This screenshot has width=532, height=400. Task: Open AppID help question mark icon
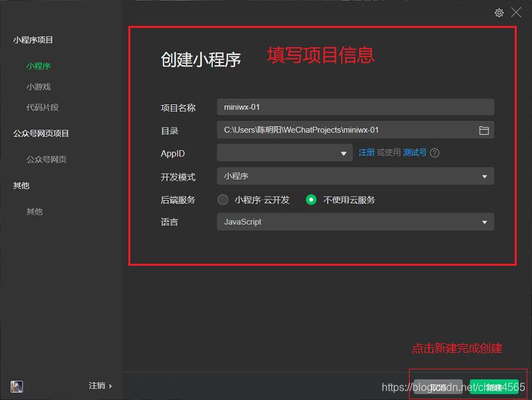click(434, 153)
